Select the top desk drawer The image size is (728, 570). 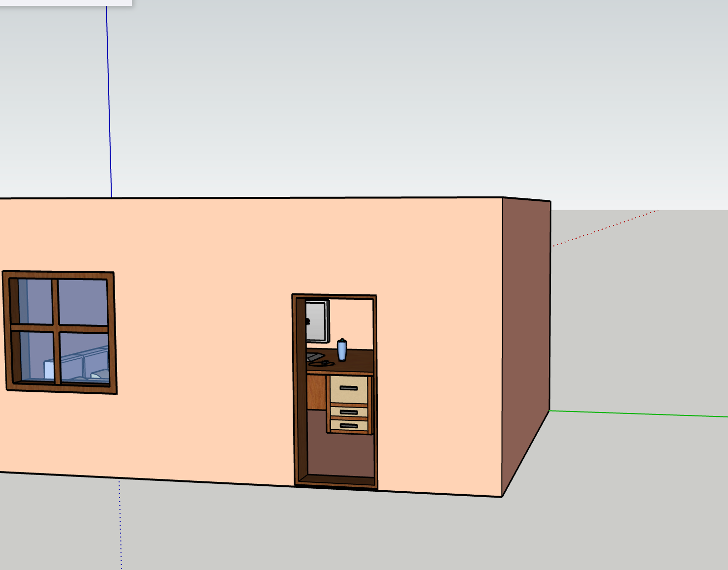click(349, 389)
